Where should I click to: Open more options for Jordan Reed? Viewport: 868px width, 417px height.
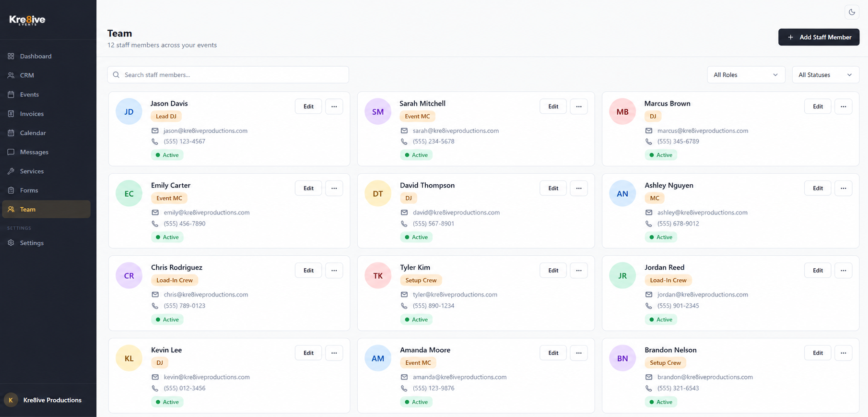pyautogui.click(x=843, y=270)
